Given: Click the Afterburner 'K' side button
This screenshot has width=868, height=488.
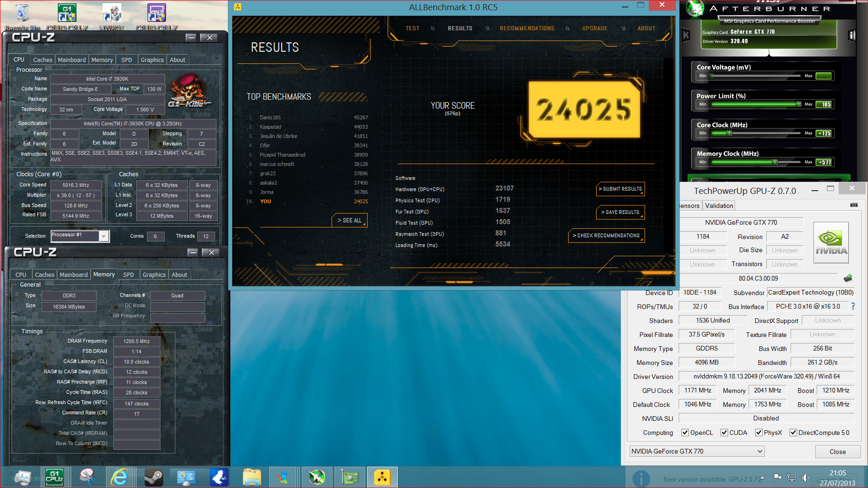Looking at the screenshot, I should pos(686,35).
